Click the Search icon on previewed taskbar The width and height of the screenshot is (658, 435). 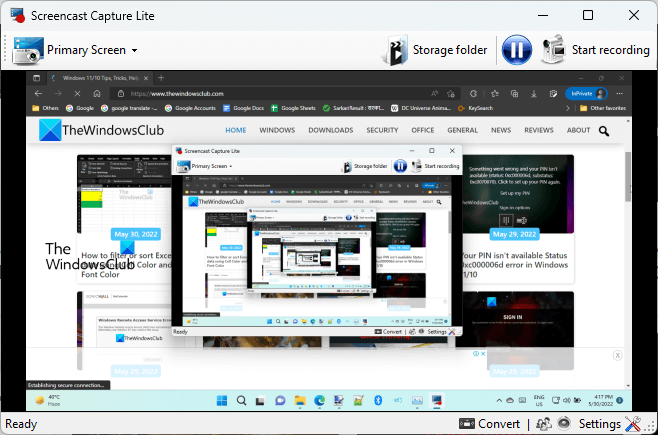coord(241,401)
